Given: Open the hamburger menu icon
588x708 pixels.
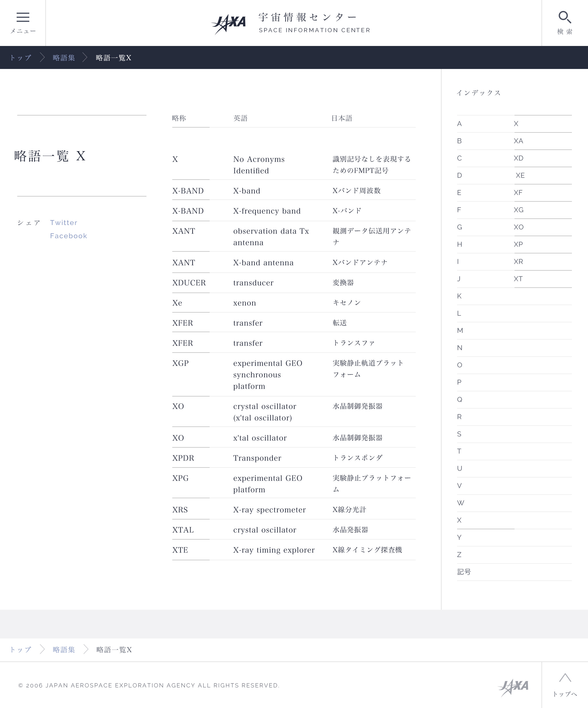Looking at the screenshot, I should (23, 18).
